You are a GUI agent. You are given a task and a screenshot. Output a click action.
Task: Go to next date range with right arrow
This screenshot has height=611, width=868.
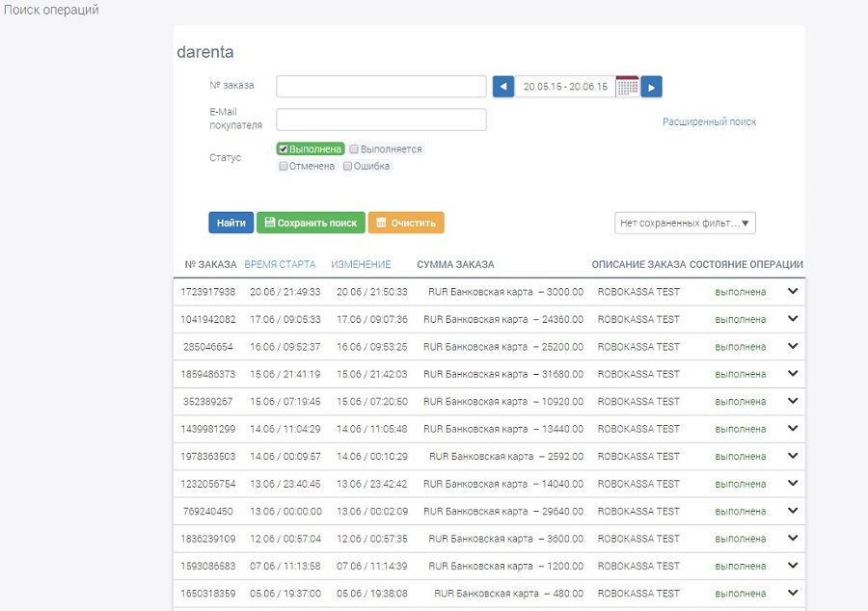(652, 87)
